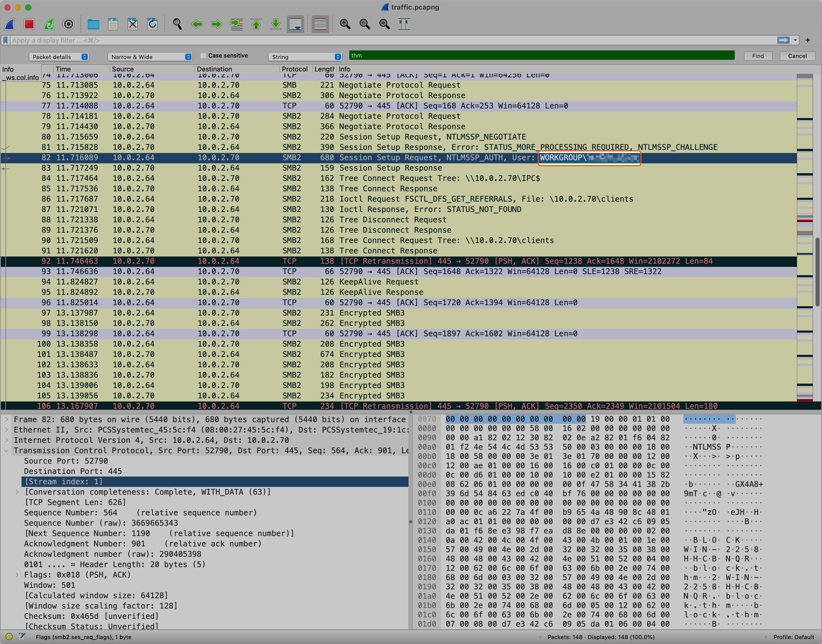Image resolution: width=822 pixels, height=644 pixels.
Task: Reload this capture file icon
Action: [x=152, y=24]
